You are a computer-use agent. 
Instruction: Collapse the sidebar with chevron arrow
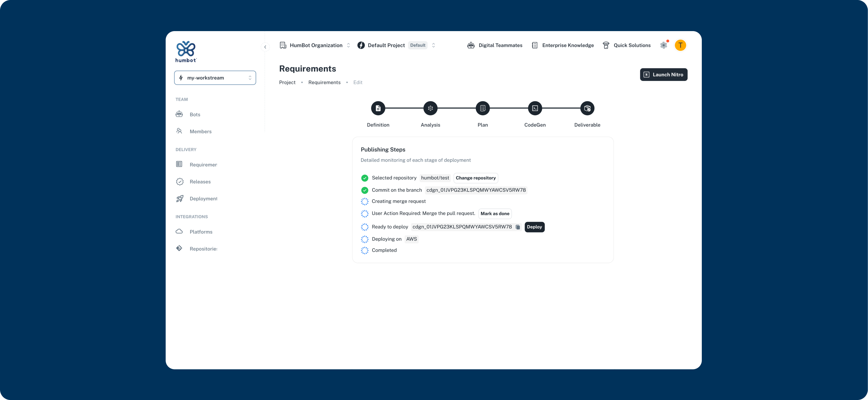265,47
